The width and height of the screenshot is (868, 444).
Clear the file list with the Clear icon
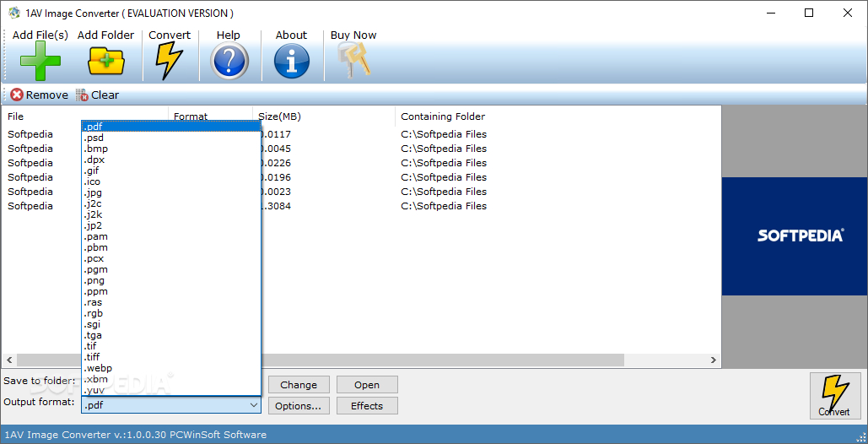[82, 95]
